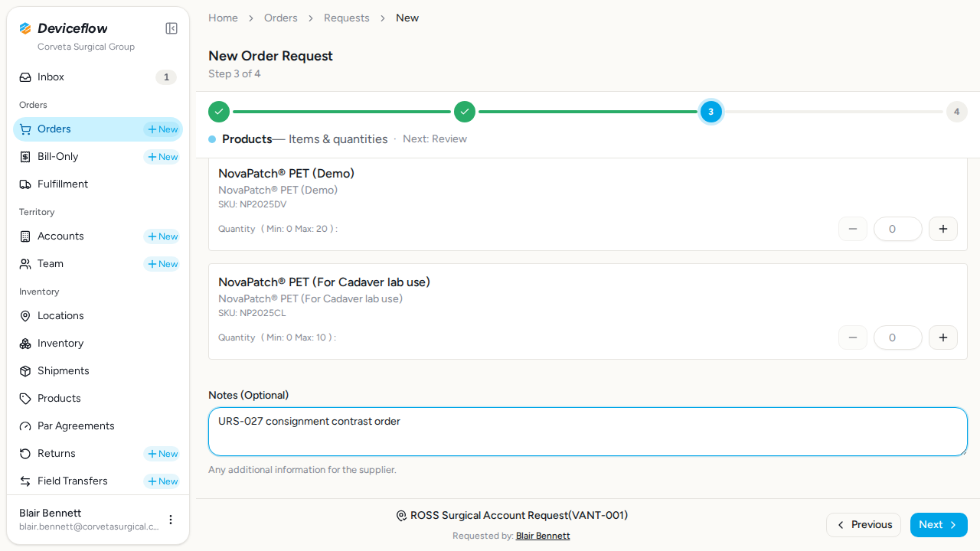Screen dimensions: 980x551
Task: Click the Fulfillment truck icon
Action: coord(25,184)
